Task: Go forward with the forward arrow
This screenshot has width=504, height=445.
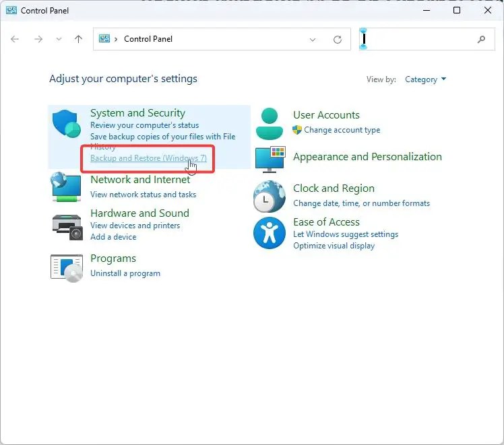Action: [38, 39]
